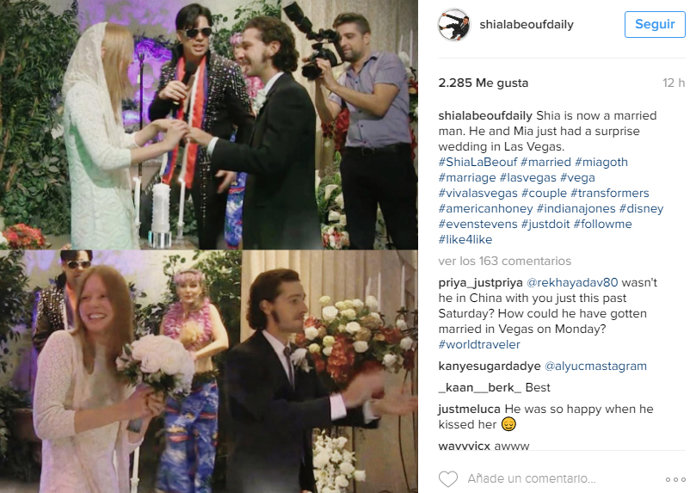
Task: Click the #justdoit hashtag
Action: tap(545, 224)
